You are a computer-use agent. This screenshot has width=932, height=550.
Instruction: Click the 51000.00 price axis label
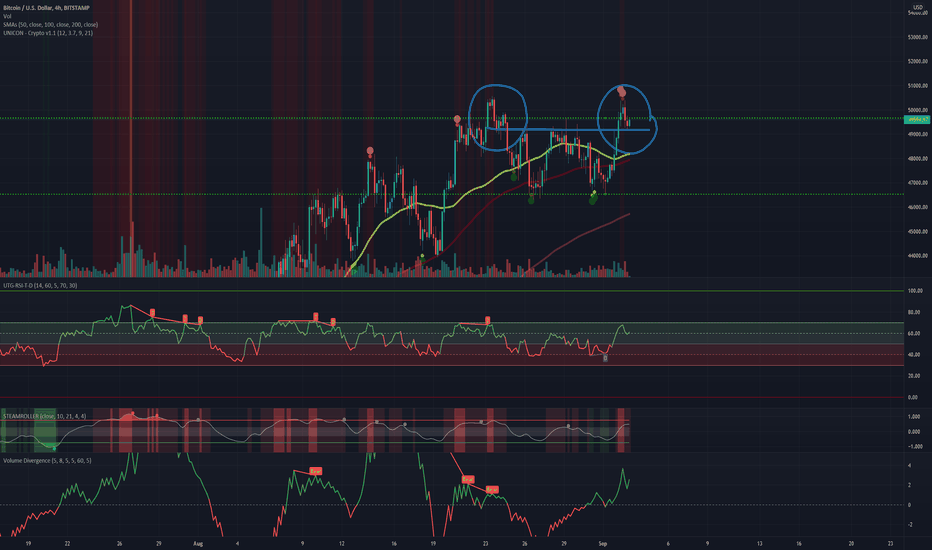pyautogui.click(x=917, y=86)
